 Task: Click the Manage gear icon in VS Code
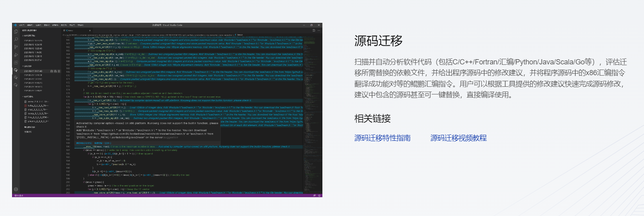pyautogui.click(x=16, y=189)
